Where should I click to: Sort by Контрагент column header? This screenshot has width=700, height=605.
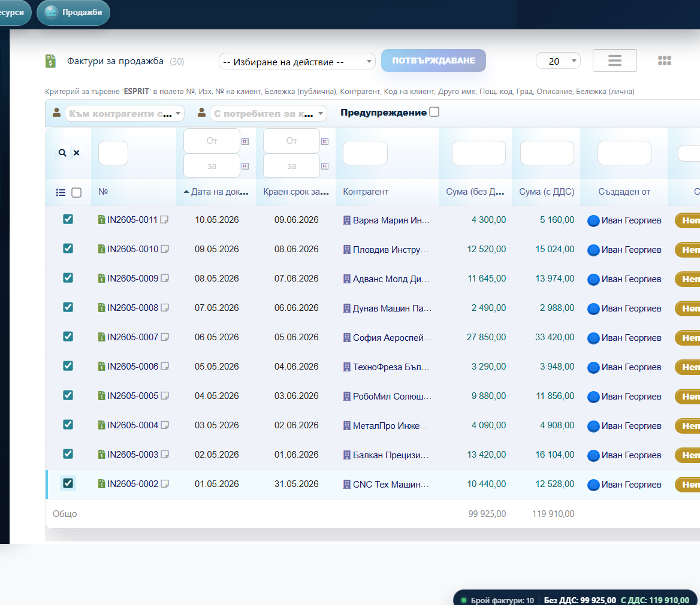coord(366,192)
